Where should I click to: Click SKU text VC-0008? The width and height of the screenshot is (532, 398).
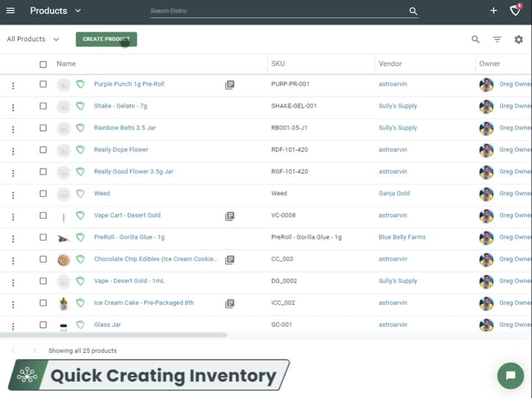click(283, 215)
